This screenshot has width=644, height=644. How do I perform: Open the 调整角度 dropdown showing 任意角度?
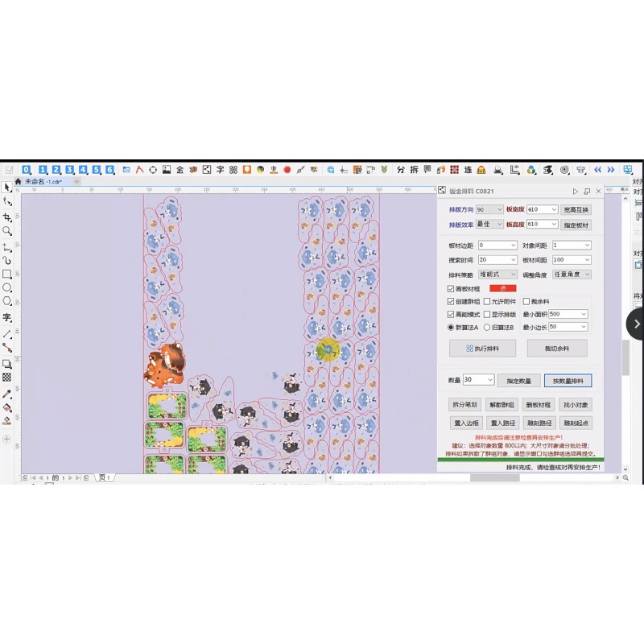coord(572,275)
